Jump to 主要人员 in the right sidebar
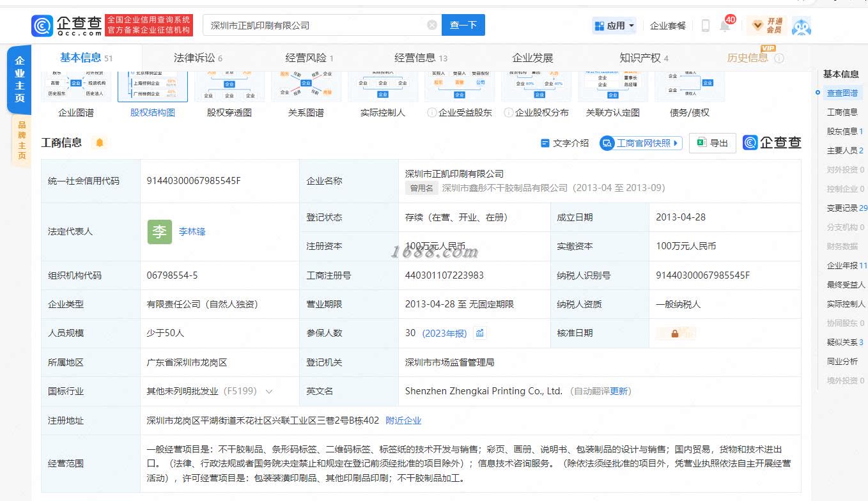Screen dimensions: 868x501 [845, 151]
